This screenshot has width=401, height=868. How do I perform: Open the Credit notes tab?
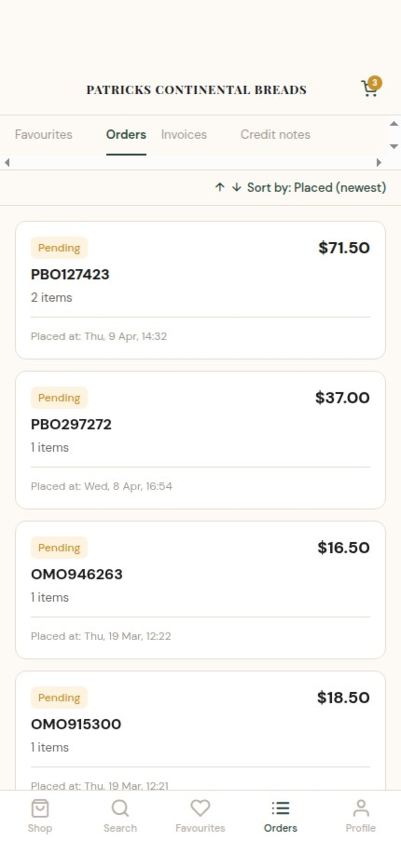point(275,134)
